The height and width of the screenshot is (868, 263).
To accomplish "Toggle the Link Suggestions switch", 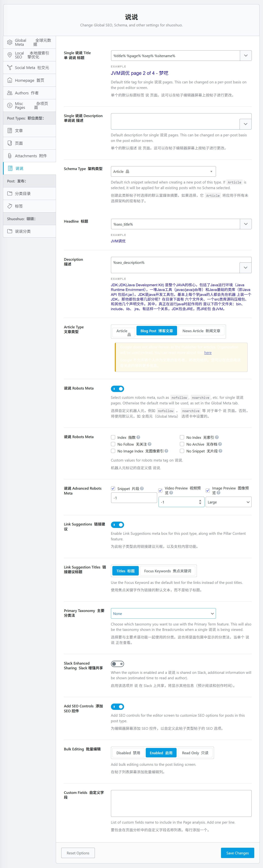I will click(117, 525).
